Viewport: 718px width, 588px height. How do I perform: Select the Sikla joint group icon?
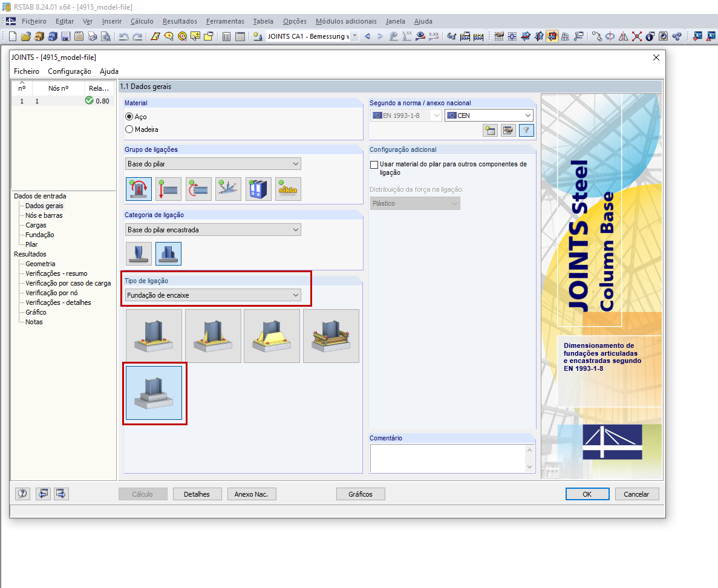288,189
